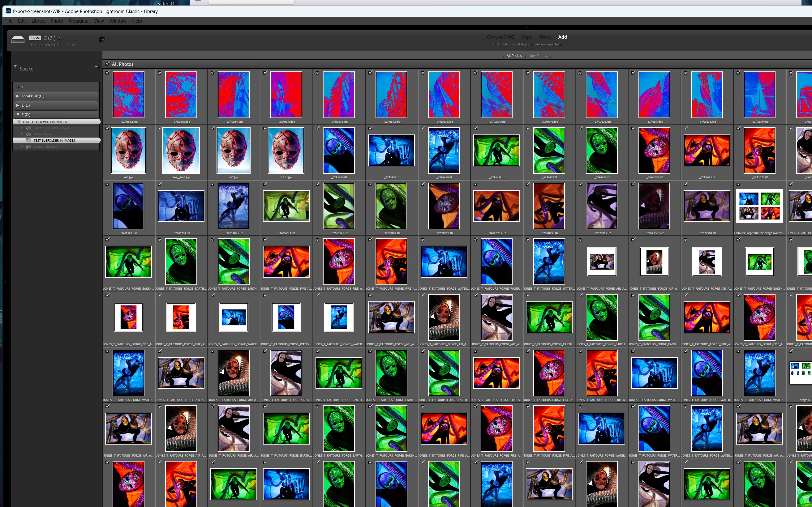Expand the Local Disk (C:) drive
812x507 pixels.
click(18, 96)
